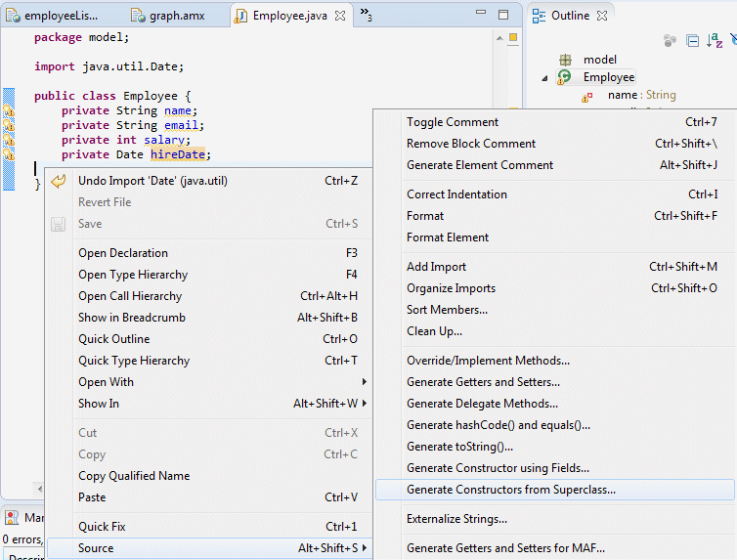Collapse the Employee node in Outline tree
737x560 pixels.
[545, 77]
